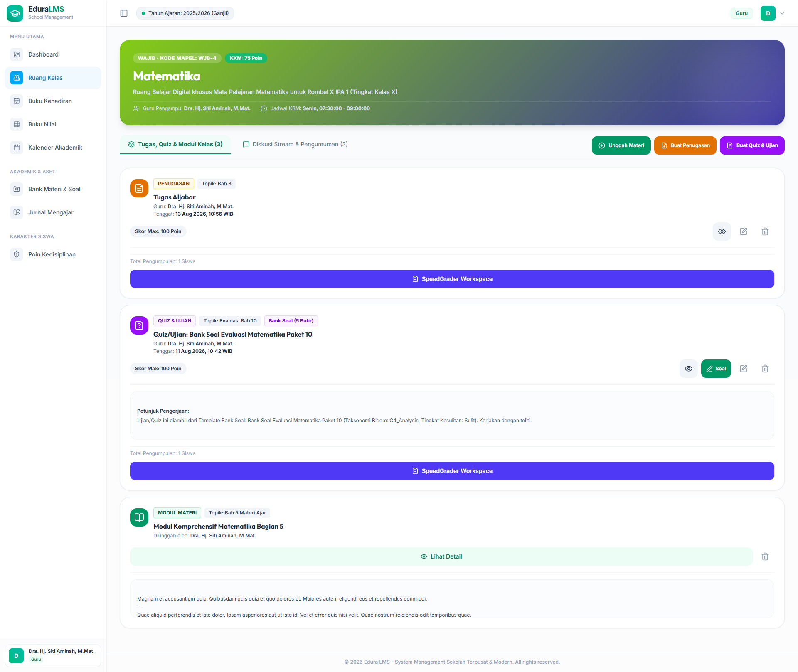Open Bank Materi & Soal icon
The height and width of the screenshot is (672, 798).
pos(17,189)
